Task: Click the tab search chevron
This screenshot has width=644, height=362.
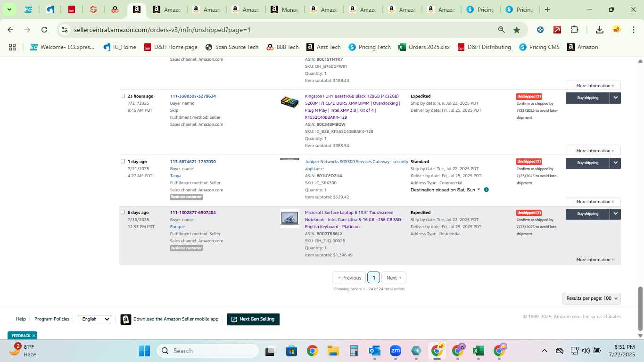Action: coord(9,9)
